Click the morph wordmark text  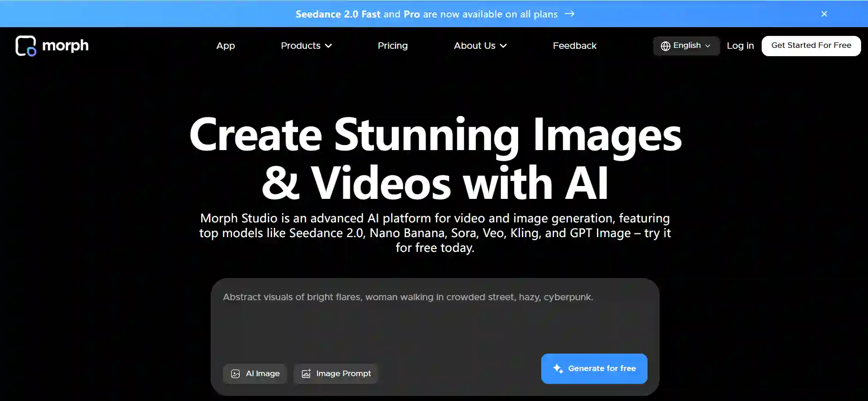tap(65, 46)
